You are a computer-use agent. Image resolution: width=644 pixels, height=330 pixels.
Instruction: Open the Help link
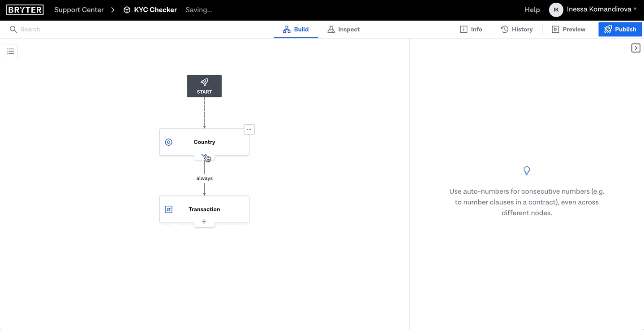532,10
